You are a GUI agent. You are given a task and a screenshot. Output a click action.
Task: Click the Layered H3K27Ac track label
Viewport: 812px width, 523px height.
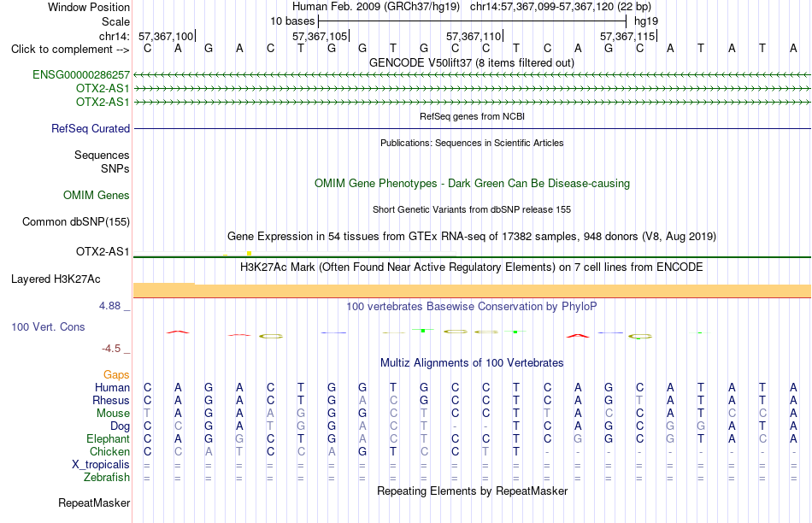(56, 279)
